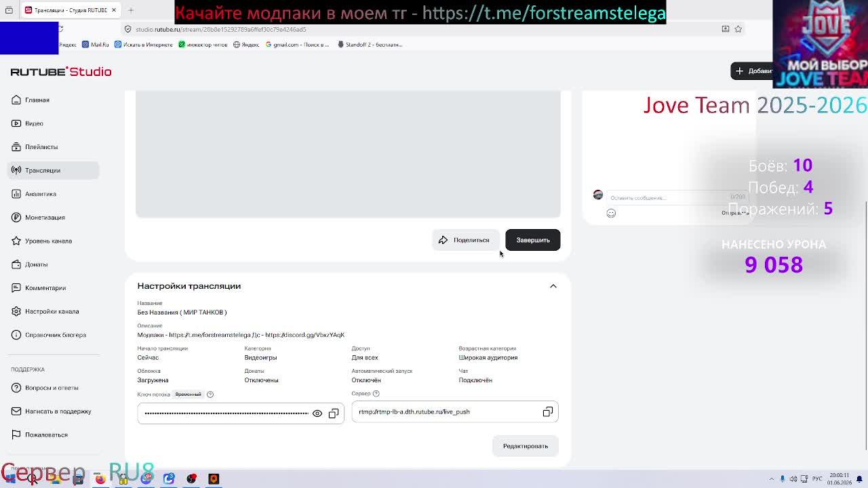Click the page vertical scrollbar
868x488 pixels.
pos(866,325)
